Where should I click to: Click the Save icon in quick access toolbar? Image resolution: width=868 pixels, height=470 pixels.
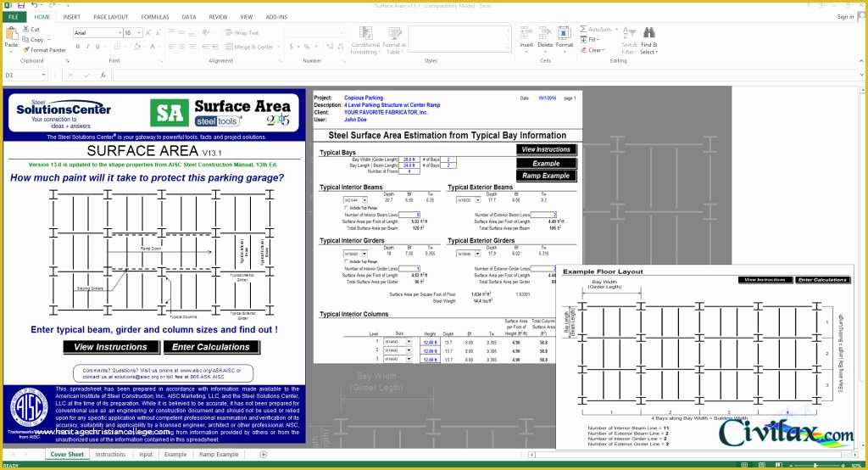click(20, 6)
